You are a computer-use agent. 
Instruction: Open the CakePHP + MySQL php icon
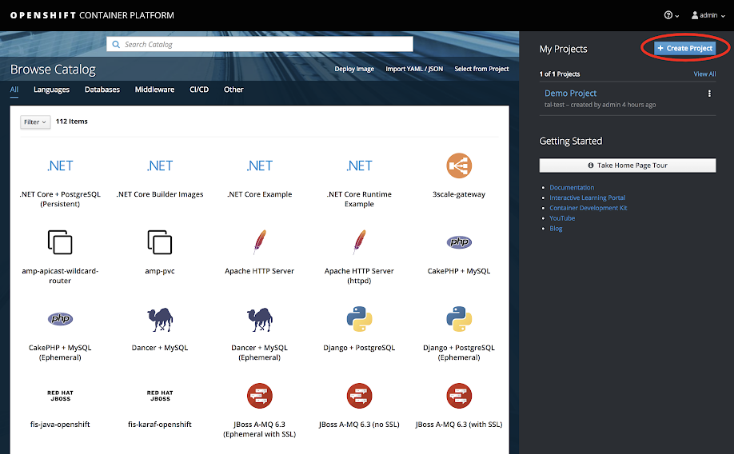pyautogui.click(x=459, y=242)
